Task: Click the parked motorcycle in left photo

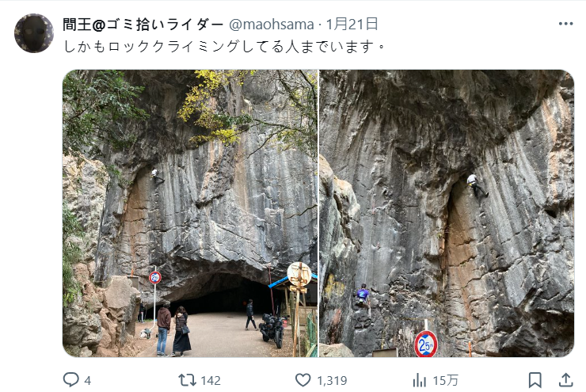Action: point(272,329)
